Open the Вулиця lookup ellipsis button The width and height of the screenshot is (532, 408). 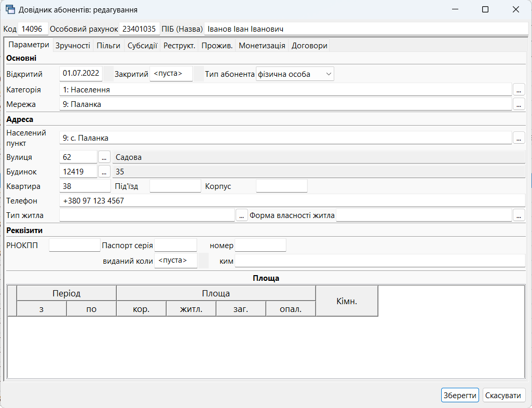click(x=104, y=157)
